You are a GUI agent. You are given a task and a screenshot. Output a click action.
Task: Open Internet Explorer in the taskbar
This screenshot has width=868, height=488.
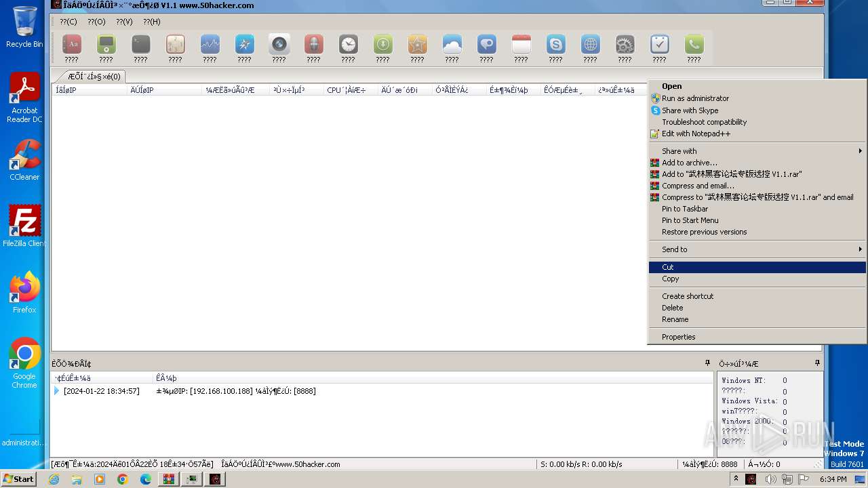tap(54, 479)
